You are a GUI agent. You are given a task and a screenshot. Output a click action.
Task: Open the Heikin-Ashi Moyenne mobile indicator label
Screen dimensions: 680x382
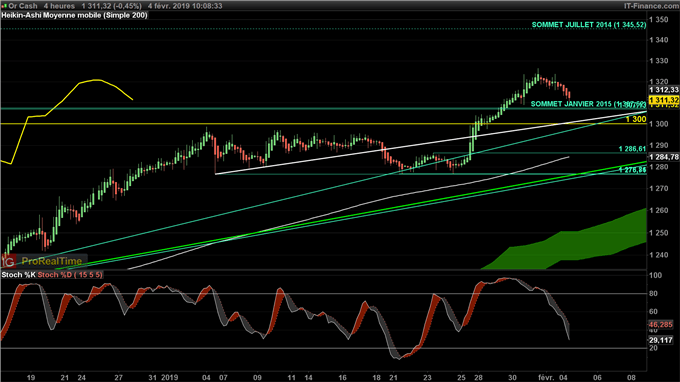[x=75, y=15]
